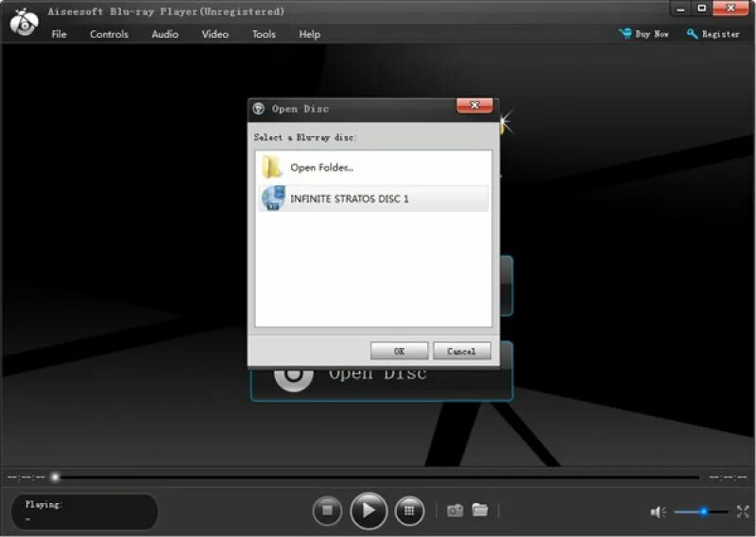Click the seek bar handle
756x537 pixels.
pyautogui.click(x=55, y=477)
